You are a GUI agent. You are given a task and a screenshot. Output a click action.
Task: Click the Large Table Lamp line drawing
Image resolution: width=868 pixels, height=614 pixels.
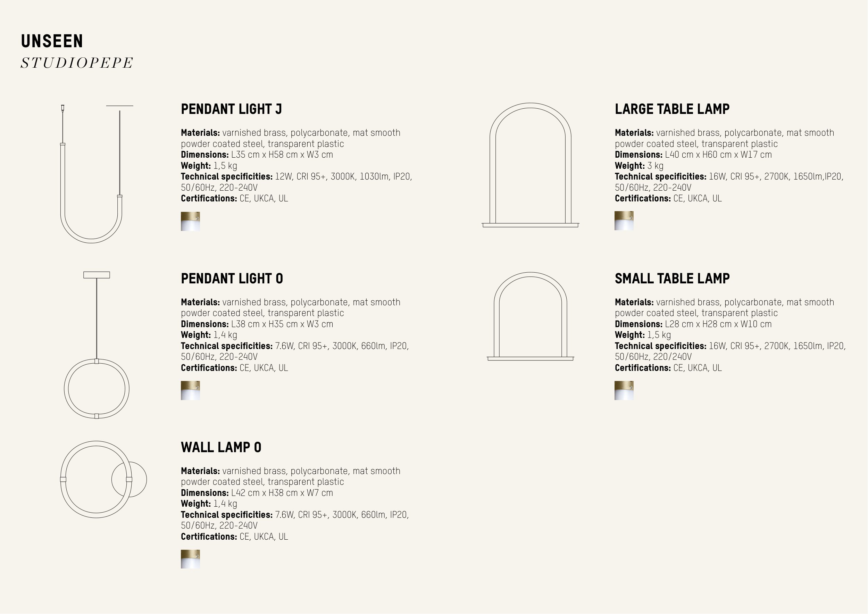[531, 165]
